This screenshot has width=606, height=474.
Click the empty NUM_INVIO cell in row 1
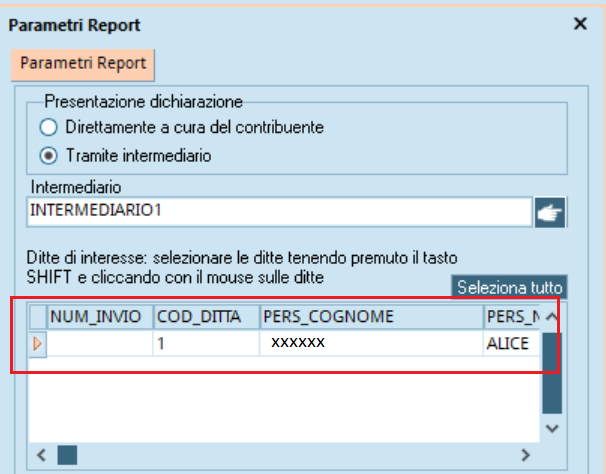pos(100,343)
